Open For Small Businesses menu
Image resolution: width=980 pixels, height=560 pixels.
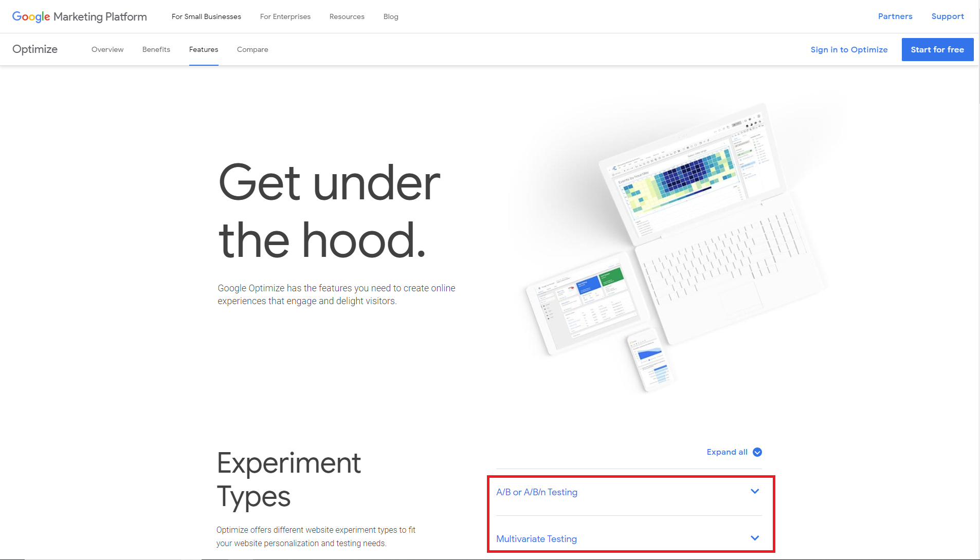point(206,16)
